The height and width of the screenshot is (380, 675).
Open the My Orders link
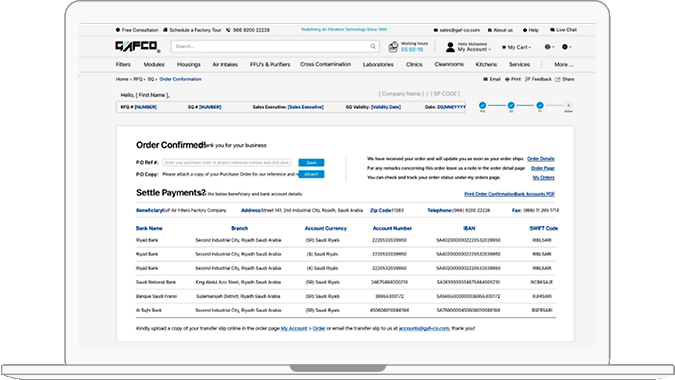coord(544,178)
